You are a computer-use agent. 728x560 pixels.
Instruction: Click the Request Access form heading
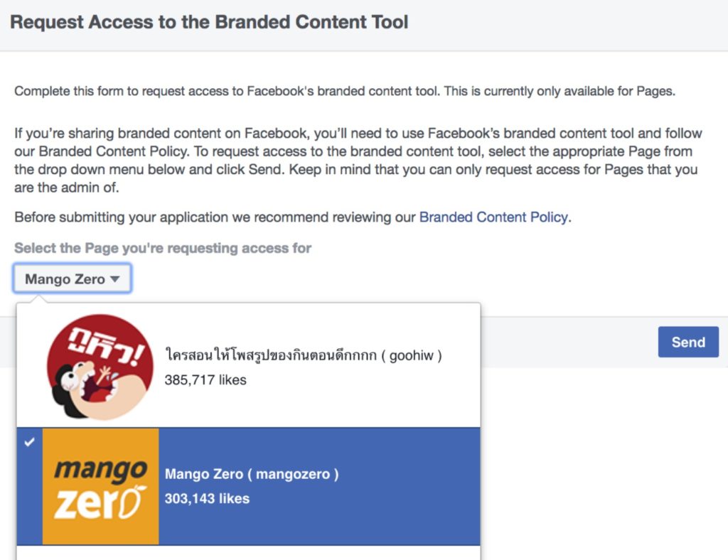tap(209, 22)
